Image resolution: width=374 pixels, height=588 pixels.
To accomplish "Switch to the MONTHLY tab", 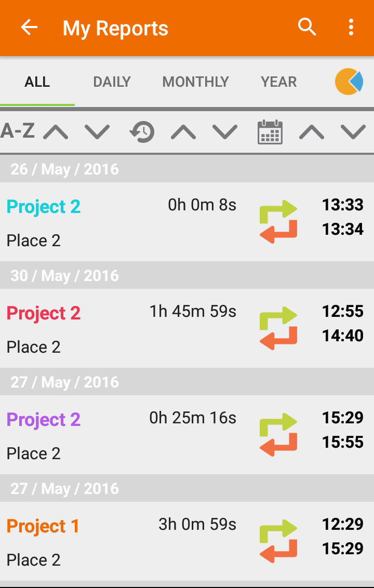I will [195, 82].
